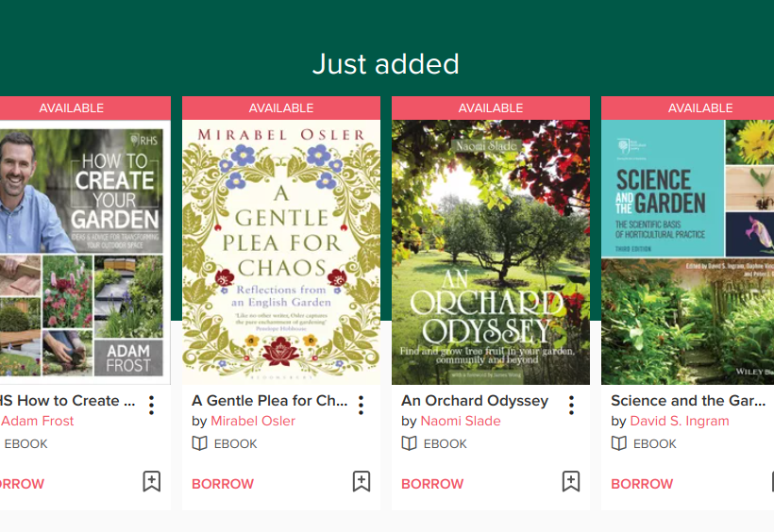Open An Orchard Odyssey title link
Viewport: 774px width, 532px height.
pos(475,401)
